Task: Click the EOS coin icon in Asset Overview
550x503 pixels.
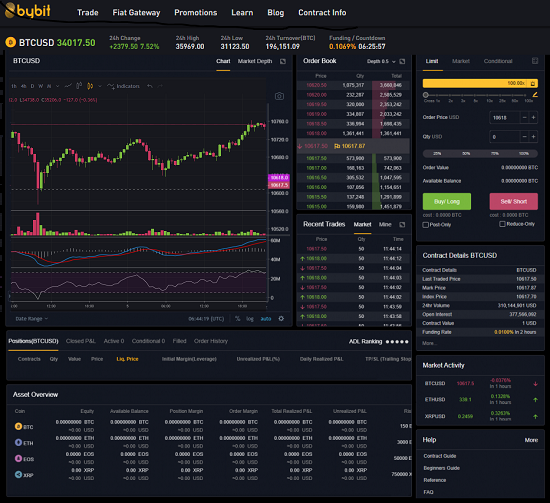Action: click(18, 458)
